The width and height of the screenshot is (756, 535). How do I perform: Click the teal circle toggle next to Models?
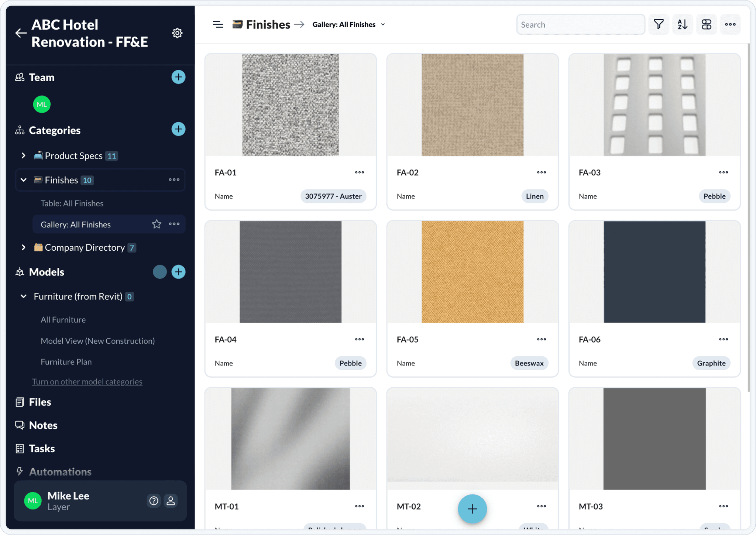coord(160,272)
